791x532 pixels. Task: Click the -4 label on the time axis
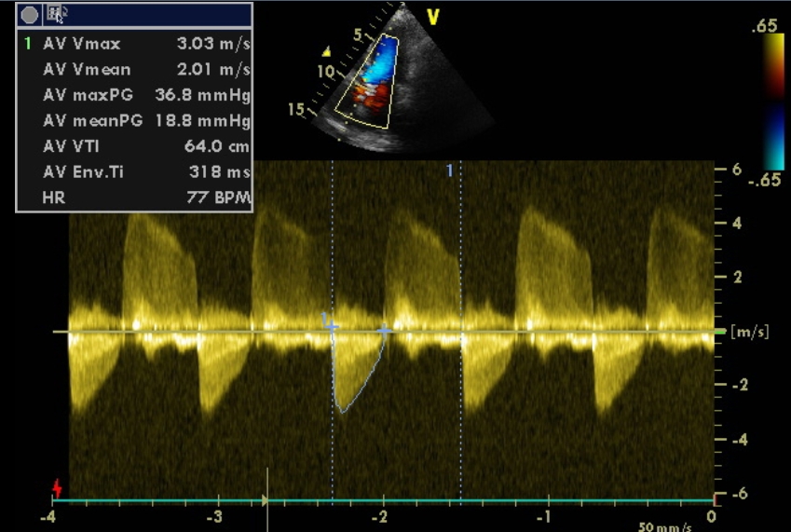tap(48, 517)
